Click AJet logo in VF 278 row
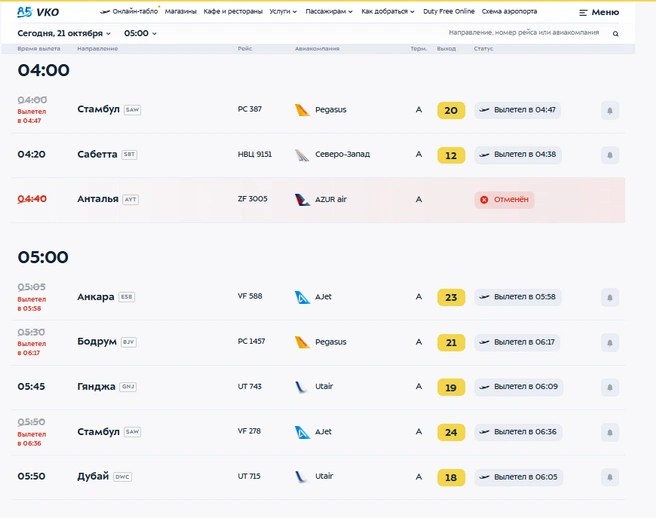 tap(302, 432)
